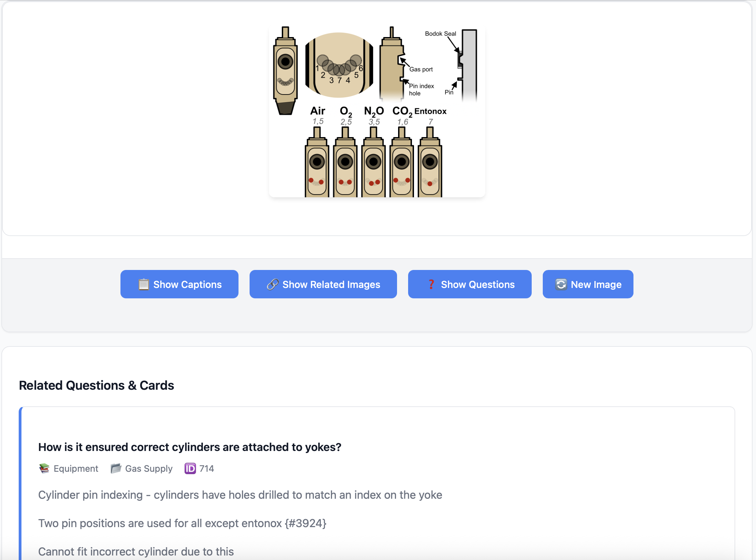Click the red question mark icon
The height and width of the screenshot is (560, 756).
pos(431,284)
